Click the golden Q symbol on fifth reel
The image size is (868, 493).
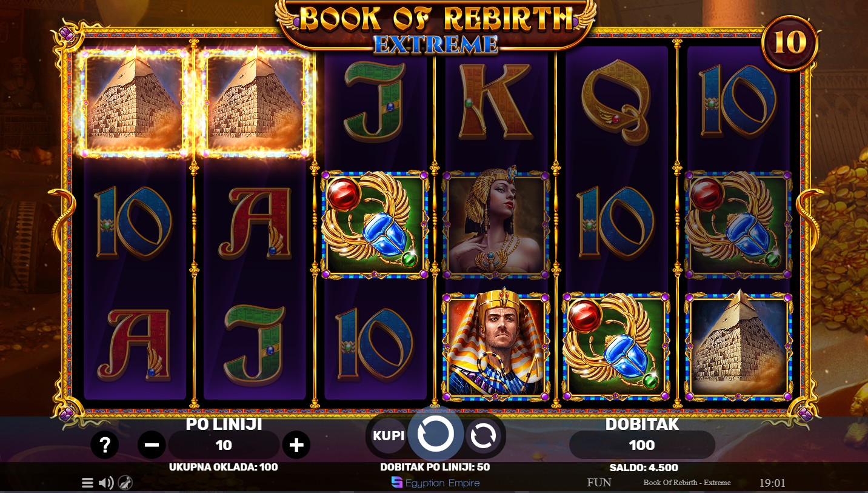point(616,103)
